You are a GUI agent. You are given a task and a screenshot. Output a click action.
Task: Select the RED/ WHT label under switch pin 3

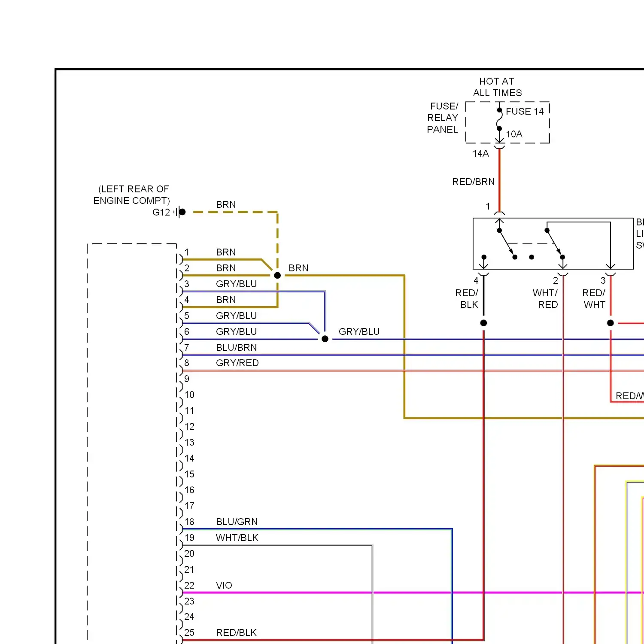(594, 299)
